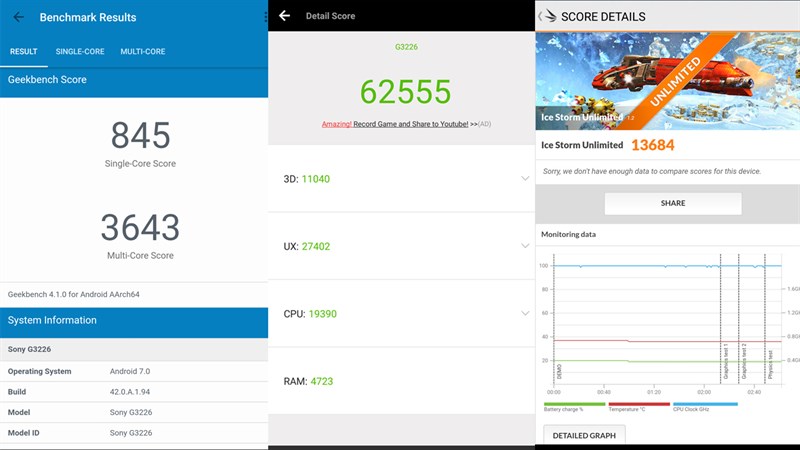This screenshot has height=450, width=800.
Task: Tap Physics test marker on graph
Action: coord(770,364)
